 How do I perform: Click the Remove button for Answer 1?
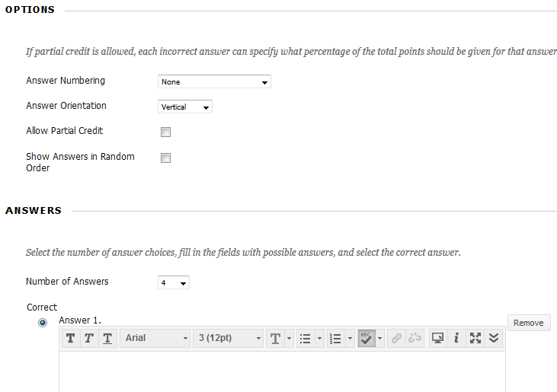[529, 323]
